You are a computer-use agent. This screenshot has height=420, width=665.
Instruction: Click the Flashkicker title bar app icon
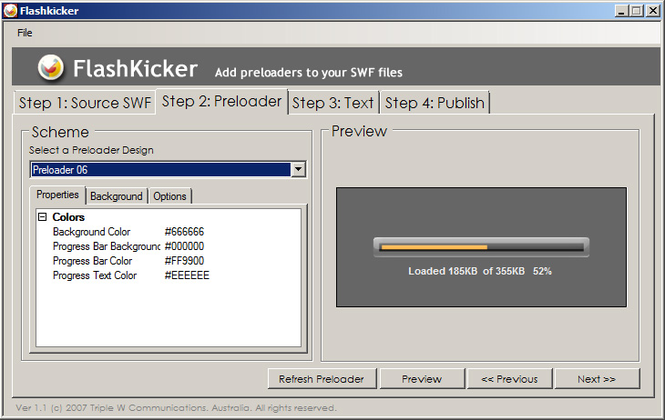(x=10, y=11)
